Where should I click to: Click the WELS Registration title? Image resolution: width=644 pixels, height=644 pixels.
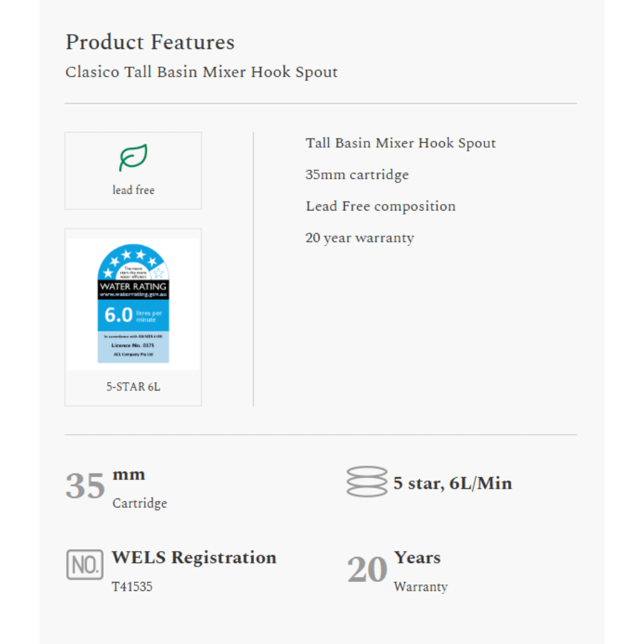pyautogui.click(x=194, y=558)
